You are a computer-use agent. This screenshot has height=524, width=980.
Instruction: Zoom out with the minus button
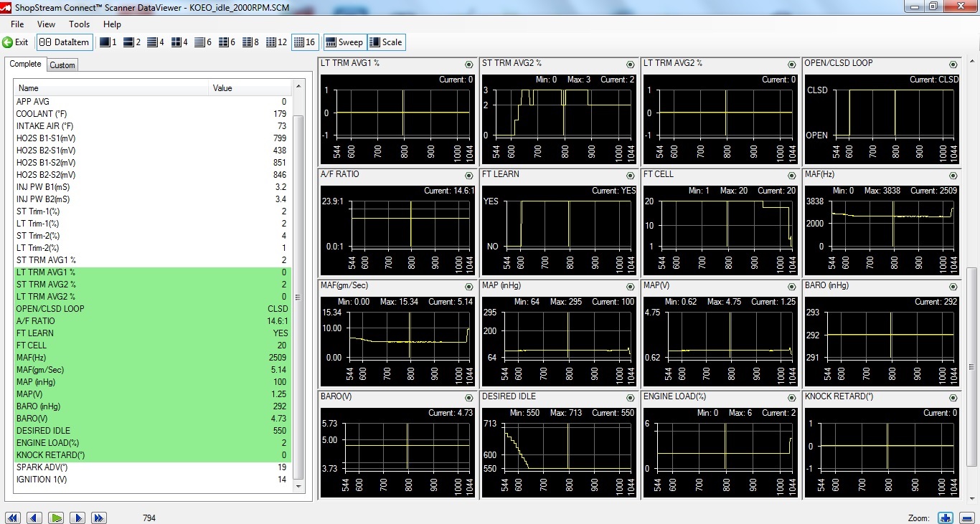coord(966,518)
